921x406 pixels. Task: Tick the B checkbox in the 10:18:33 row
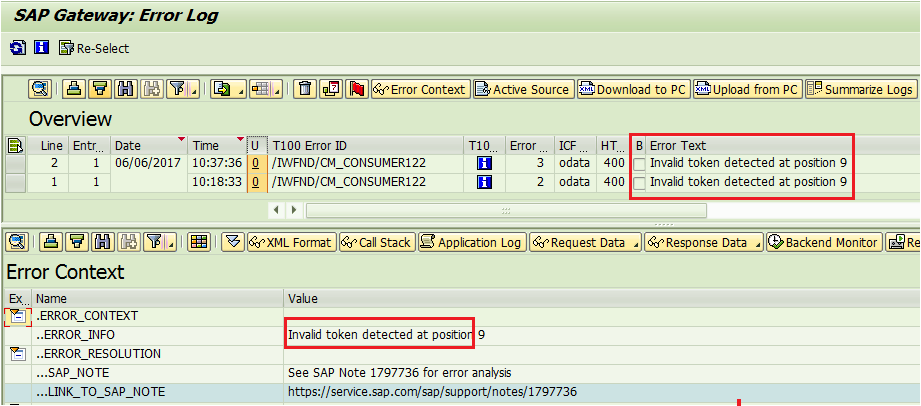(x=639, y=184)
